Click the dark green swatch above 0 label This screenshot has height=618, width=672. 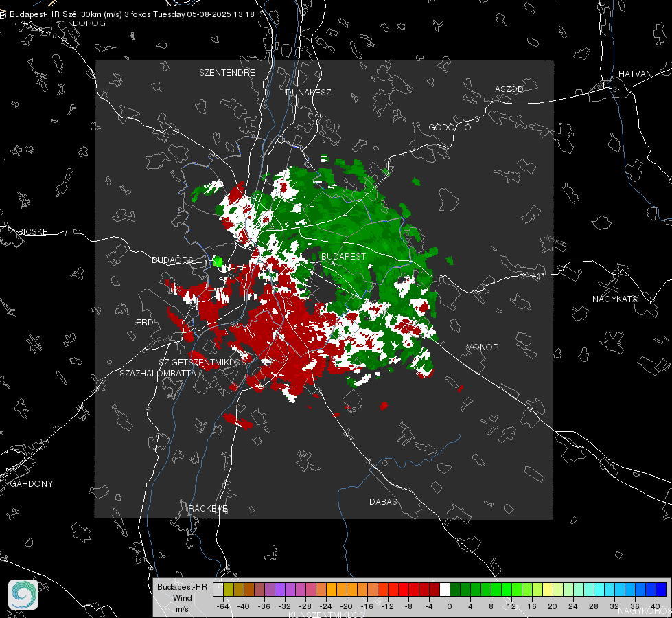pyautogui.click(x=455, y=589)
